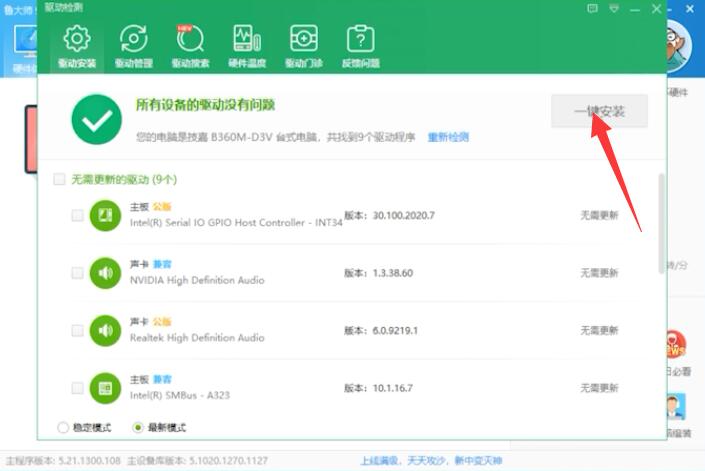Minimize the 驱动检测 window

pos(635,9)
